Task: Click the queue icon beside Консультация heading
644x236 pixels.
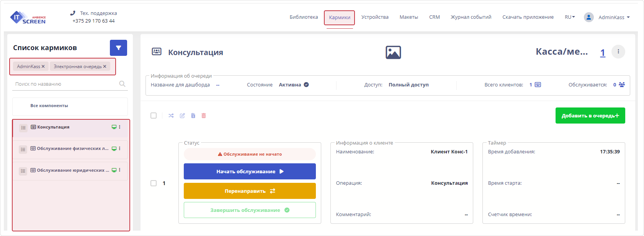Action: pyautogui.click(x=157, y=52)
